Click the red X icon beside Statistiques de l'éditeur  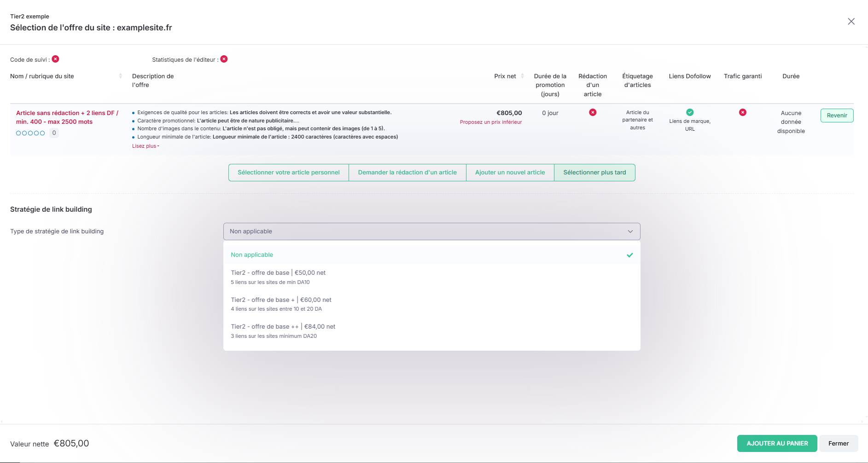(224, 59)
